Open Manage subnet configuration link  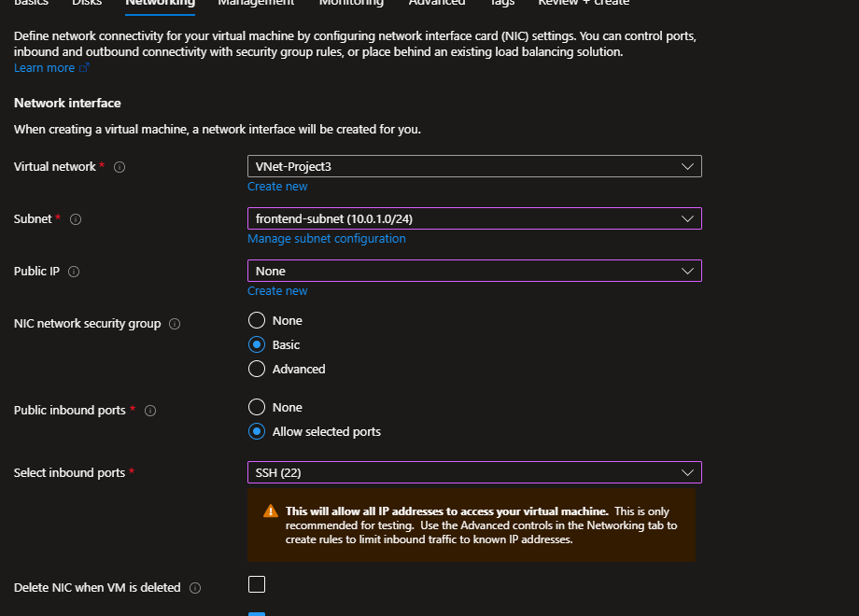[326, 239]
